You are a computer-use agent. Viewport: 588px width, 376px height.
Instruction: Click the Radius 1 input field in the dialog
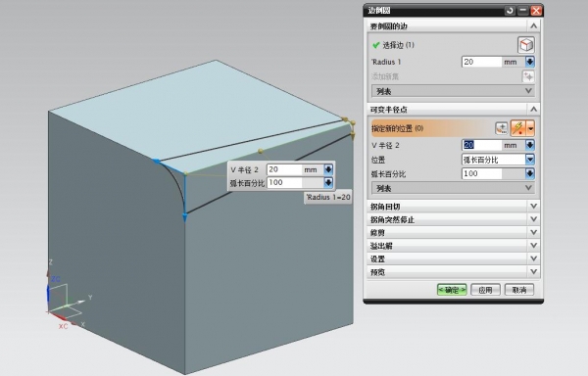[x=482, y=62]
